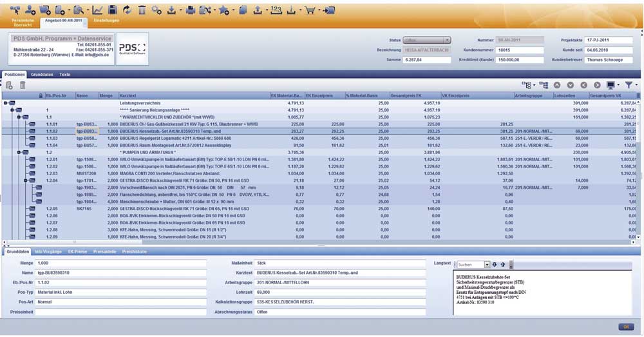Screen dimensions: 644x337
Task: Click the Lohnzeit field 69,000
Action: click(340, 292)
